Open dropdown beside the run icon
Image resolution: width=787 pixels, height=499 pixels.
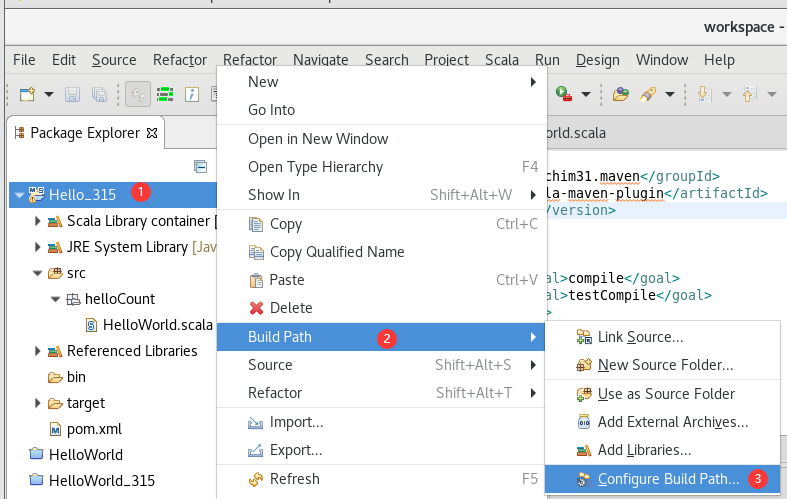586,94
